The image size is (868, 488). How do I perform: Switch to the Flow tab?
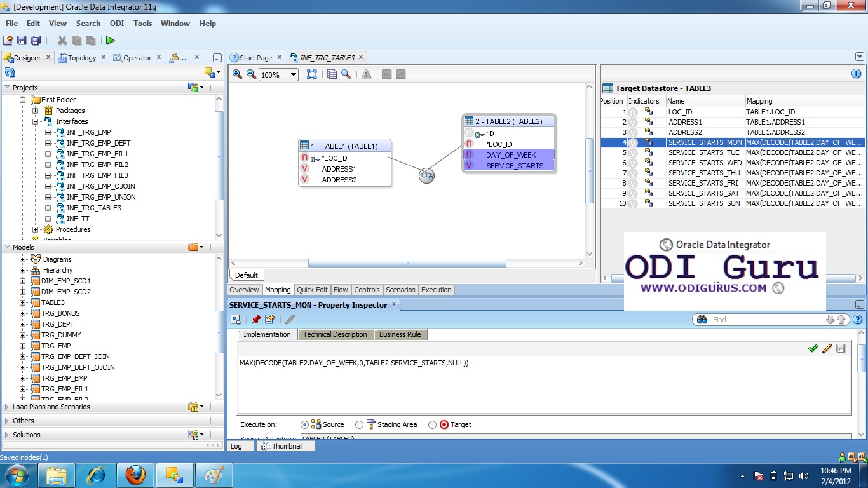point(341,290)
